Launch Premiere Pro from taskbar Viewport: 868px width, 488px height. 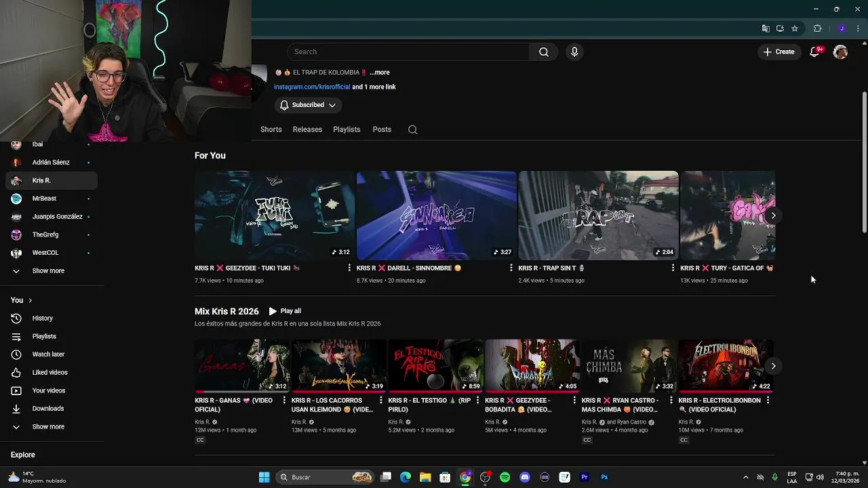[585, 477]
